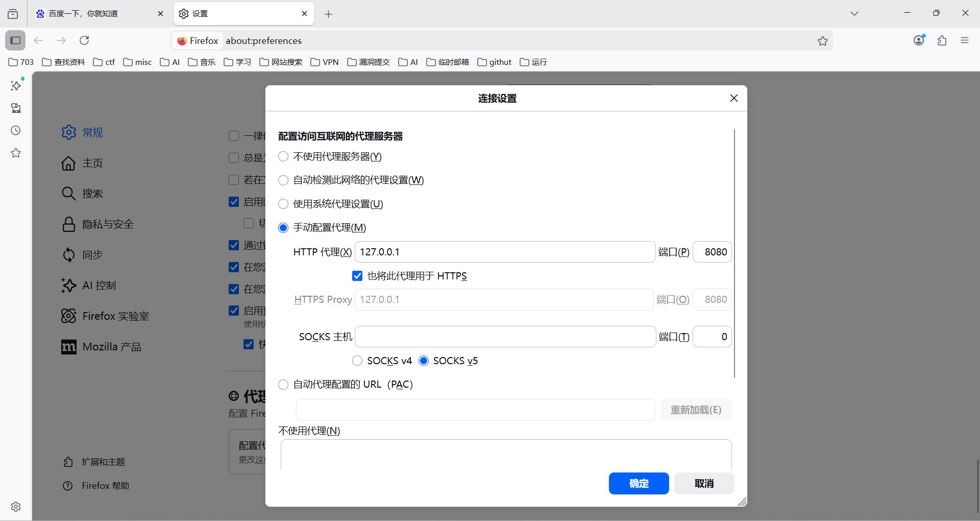Open the misc bookmark folder
The image size is (980, 521).
coord(137,62)
